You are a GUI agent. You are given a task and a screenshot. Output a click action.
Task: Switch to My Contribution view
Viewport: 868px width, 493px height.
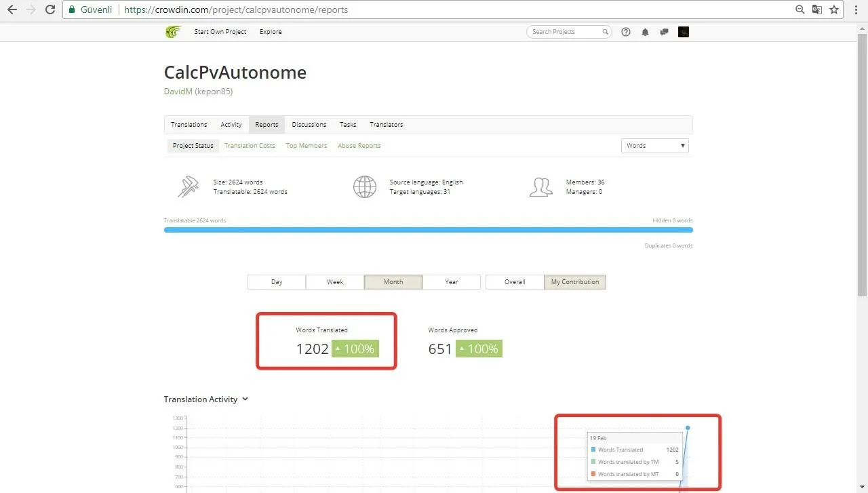pyautogui.click(x=575, y=282)
